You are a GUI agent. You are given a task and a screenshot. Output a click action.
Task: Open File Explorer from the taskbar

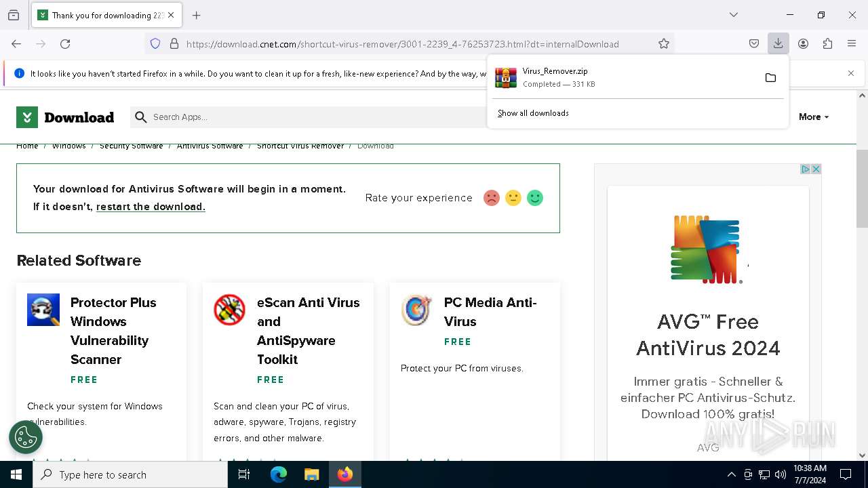(311, 474)
